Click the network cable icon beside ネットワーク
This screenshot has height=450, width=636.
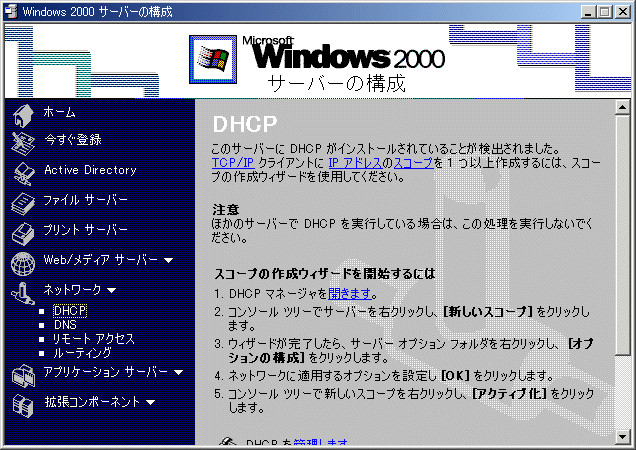pos(23,293)
